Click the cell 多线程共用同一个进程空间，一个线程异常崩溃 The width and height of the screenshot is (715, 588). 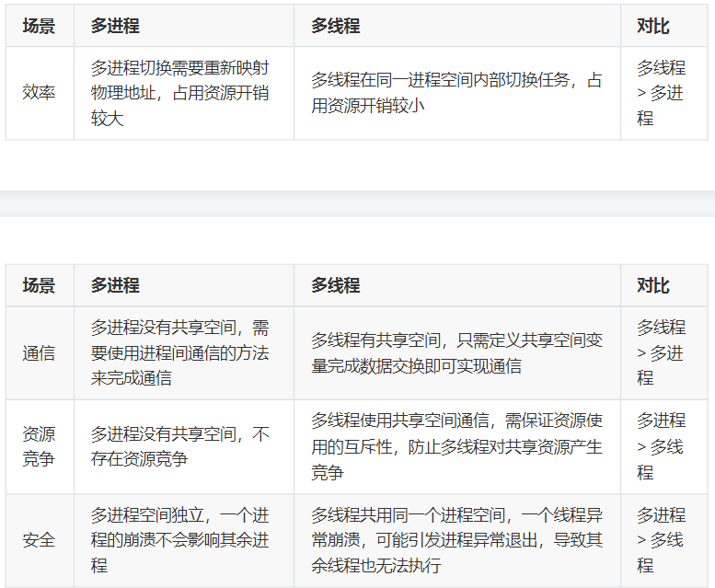coord(457,540)
